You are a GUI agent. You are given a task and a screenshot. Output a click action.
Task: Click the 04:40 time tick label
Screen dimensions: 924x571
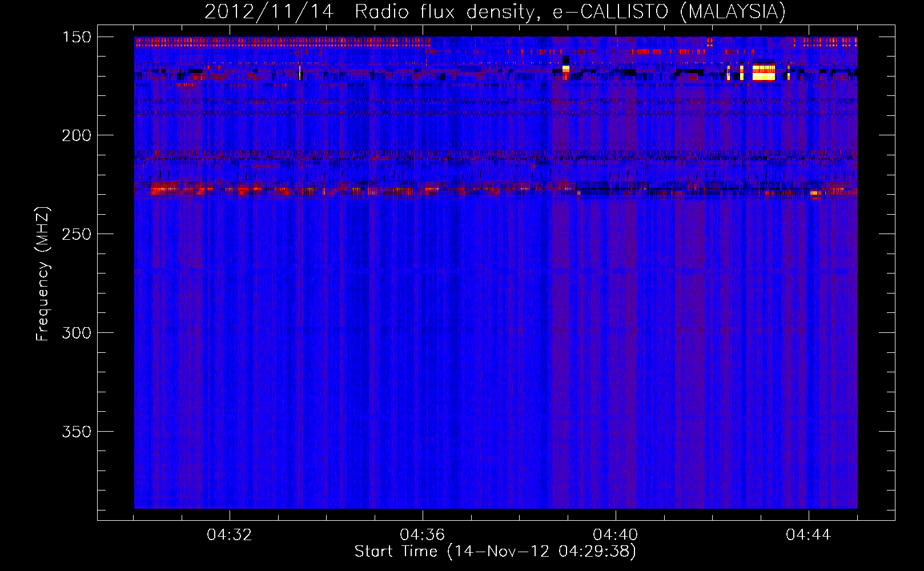[x=616, y=535]
